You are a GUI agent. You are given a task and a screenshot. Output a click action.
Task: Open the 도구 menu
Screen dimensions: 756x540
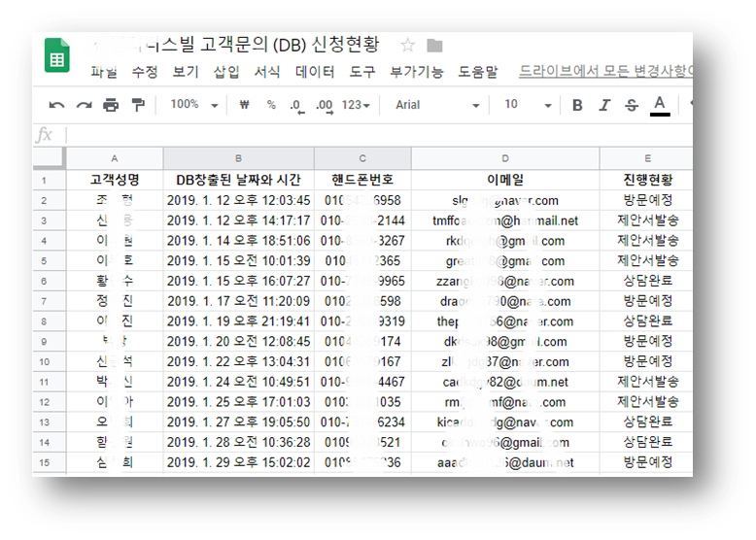coord(362,72)
